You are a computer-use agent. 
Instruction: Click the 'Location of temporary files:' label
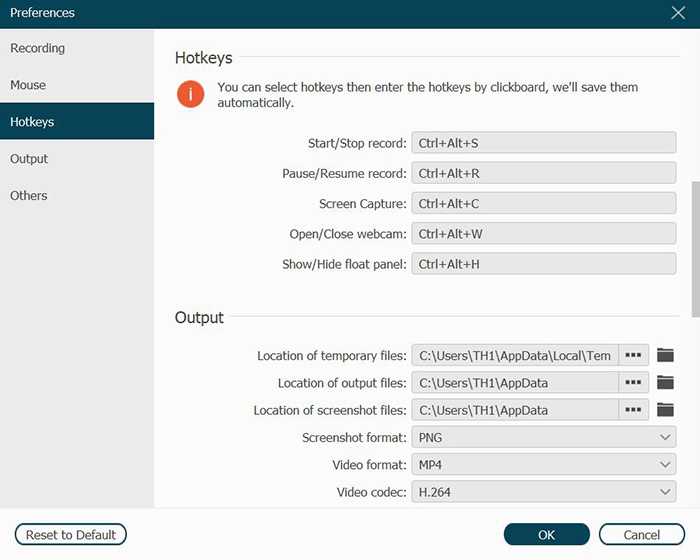[332, 355]
